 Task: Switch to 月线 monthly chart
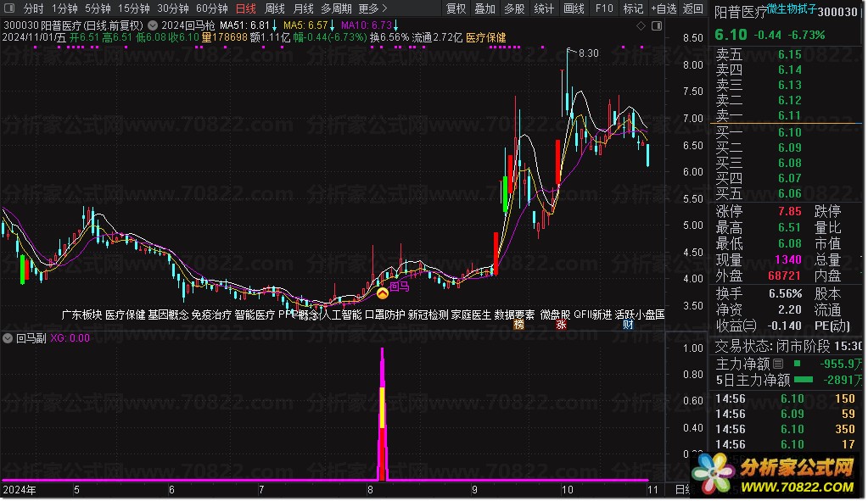[x=304, y=8]
